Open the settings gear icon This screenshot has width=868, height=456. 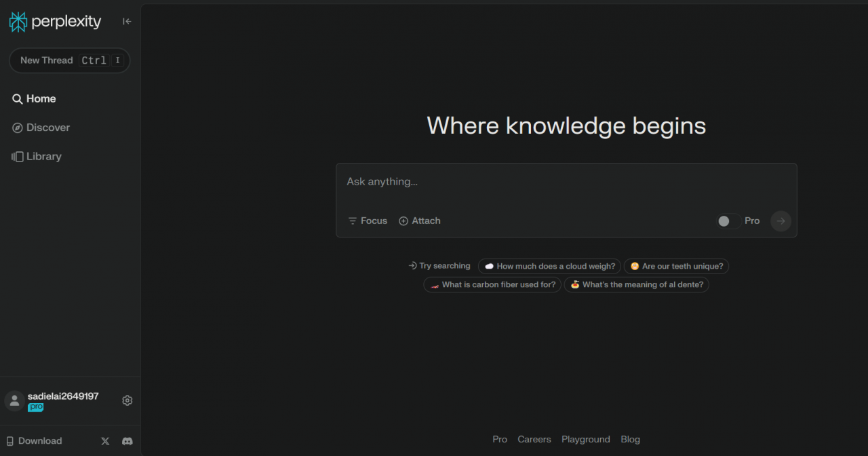[x=127, y=401]
